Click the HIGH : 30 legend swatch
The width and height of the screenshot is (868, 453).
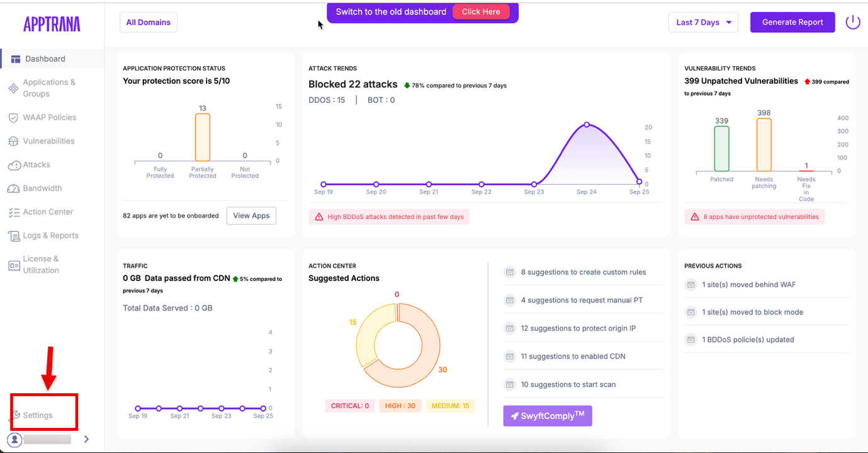point(400,406)
